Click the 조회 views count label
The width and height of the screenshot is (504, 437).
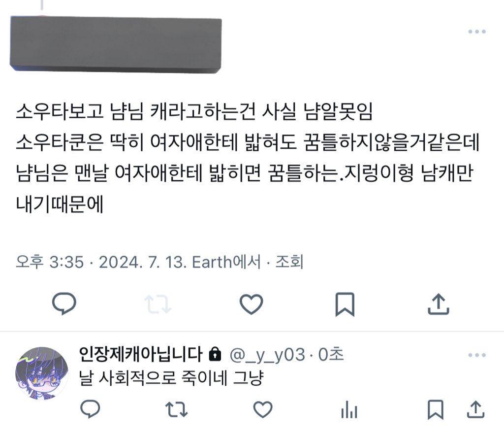(x=289, y=262)
